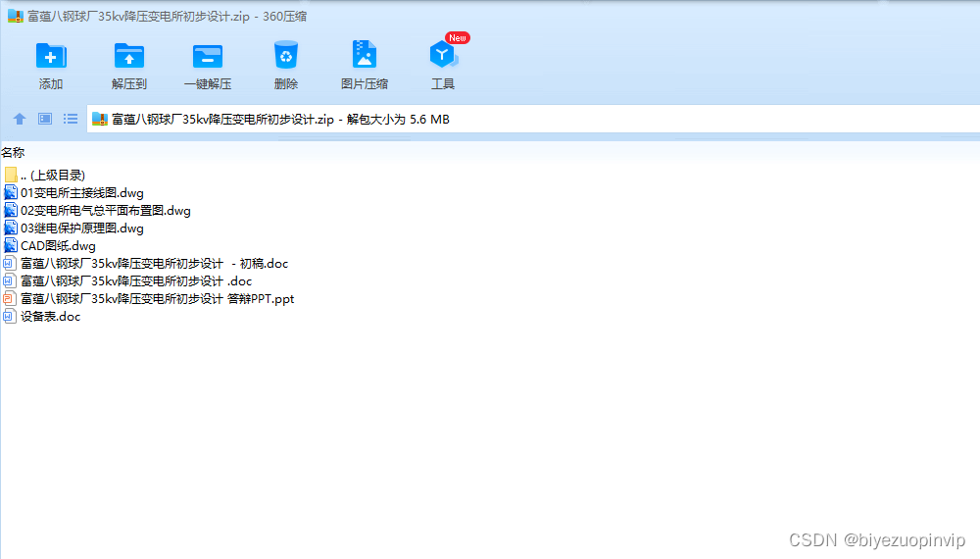980x559 pixels.
Task: Select 设备表.doc file
Action: (x=51, y=317)
